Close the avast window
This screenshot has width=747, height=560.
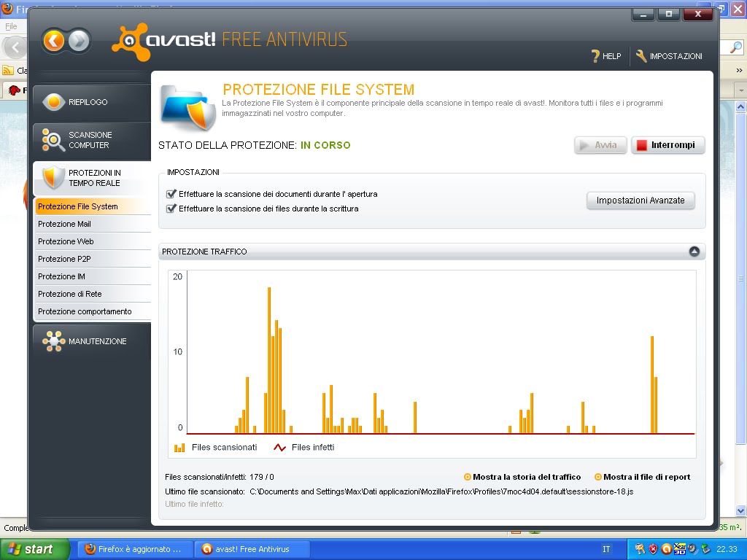(x=698, y=15)
